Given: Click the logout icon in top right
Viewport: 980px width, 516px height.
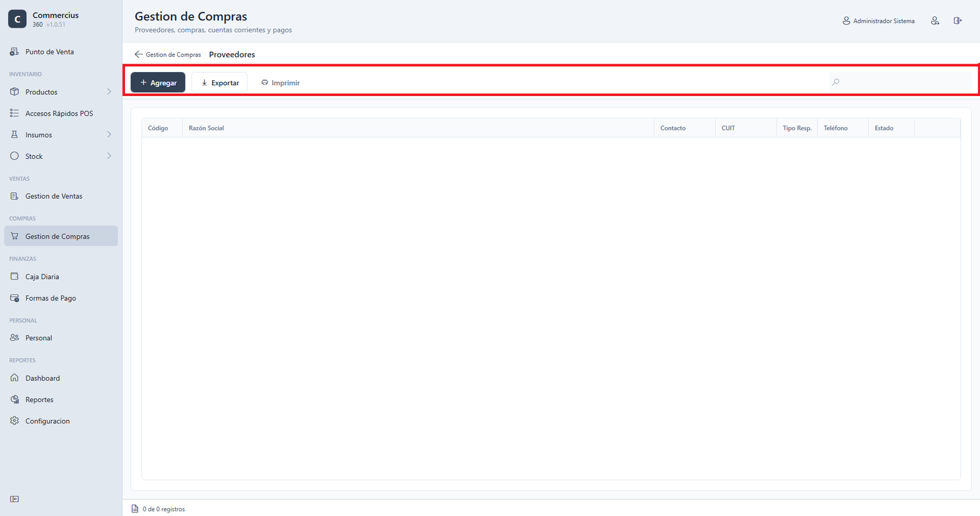Looking at the screenshot, I should click(x=957, y=21).
